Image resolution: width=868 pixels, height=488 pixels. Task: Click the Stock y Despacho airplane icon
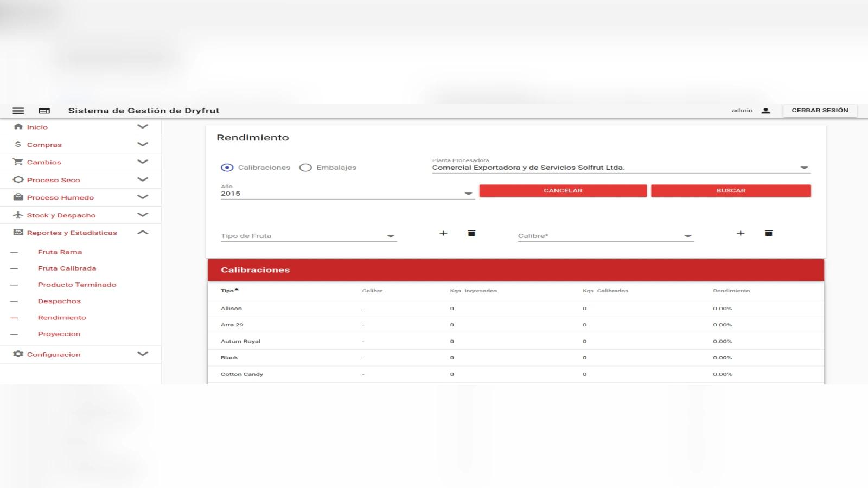coord(17,215)
